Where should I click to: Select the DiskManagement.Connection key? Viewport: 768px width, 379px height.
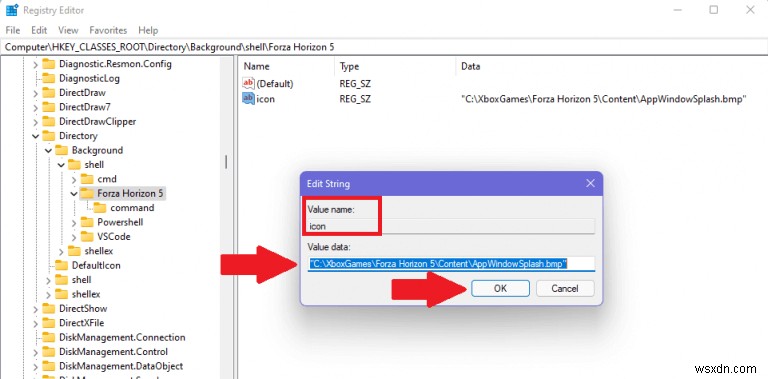point(122,337)
